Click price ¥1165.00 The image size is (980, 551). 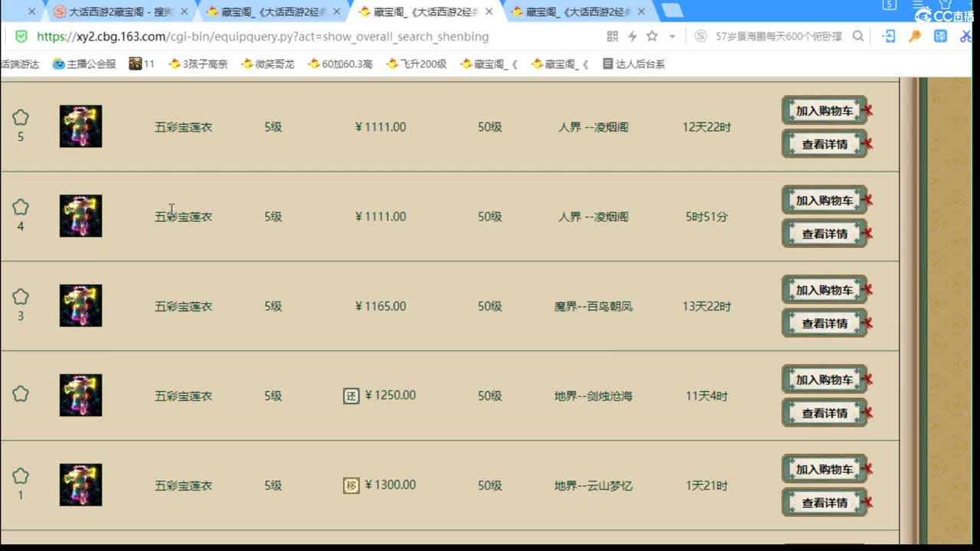(x=381, y=306)
